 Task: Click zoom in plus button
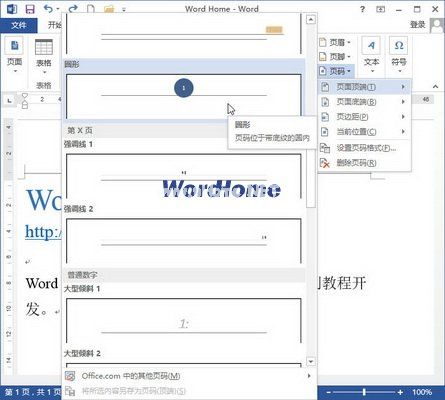pos(400,392)
